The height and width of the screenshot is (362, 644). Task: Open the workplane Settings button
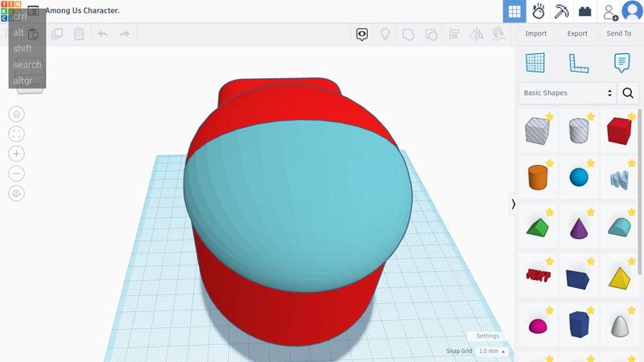488,335
